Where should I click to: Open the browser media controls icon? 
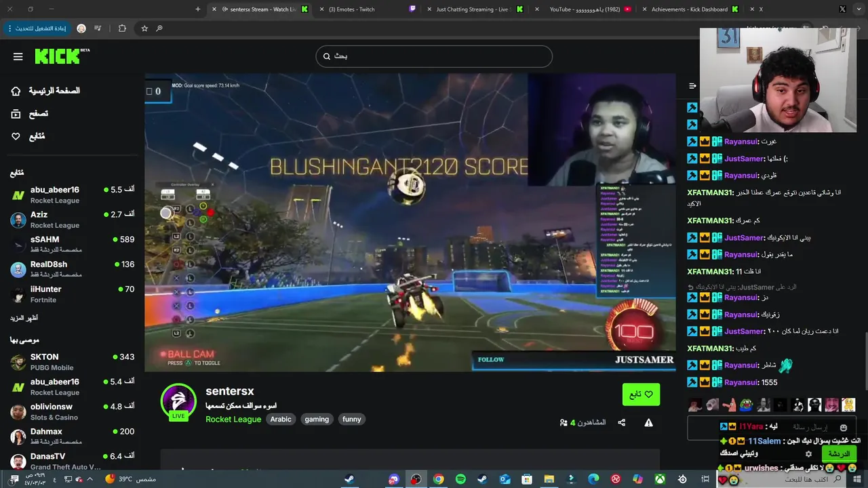tap(98, 28)
